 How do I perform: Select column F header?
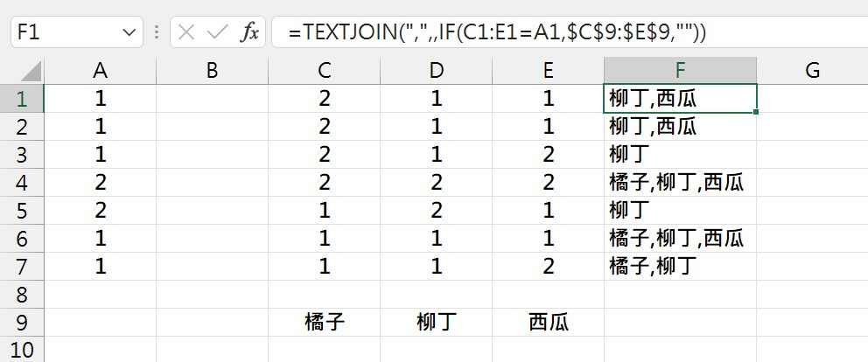click(x=681, y=71)
